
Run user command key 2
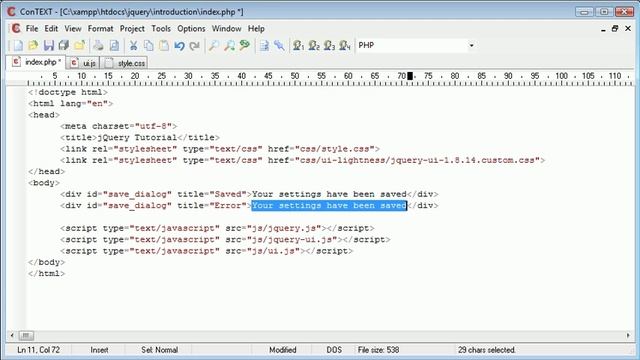[x=314, y=45]
